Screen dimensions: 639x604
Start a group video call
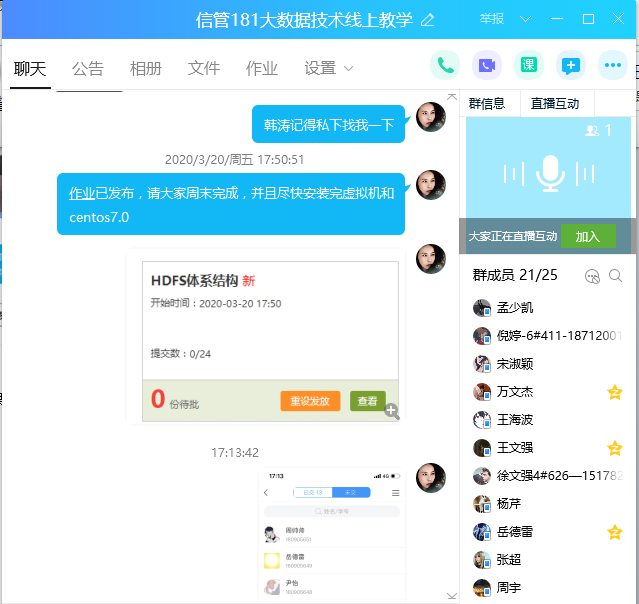tap(487, 66)
